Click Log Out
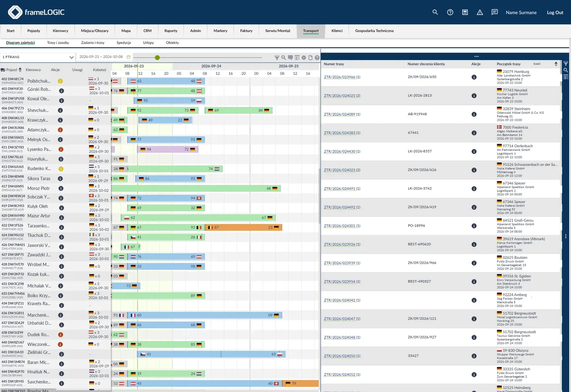 555,12
